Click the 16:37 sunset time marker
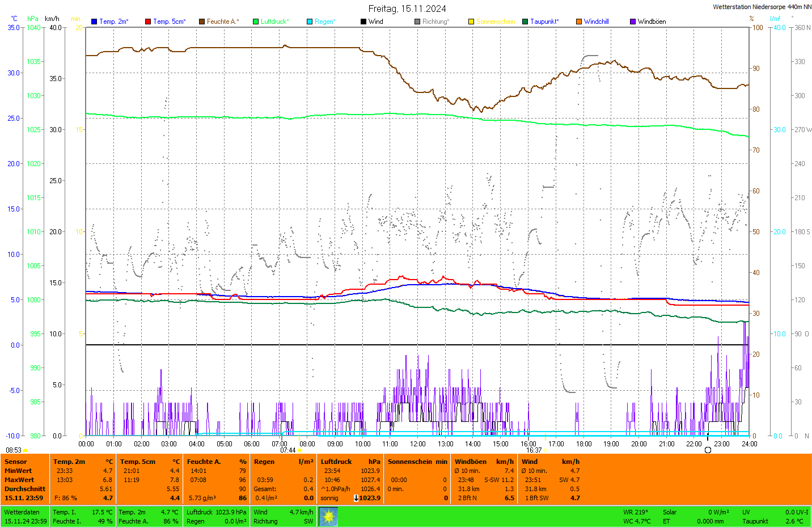812x528 pixels. pyautogui.click(x=534, y=450)
